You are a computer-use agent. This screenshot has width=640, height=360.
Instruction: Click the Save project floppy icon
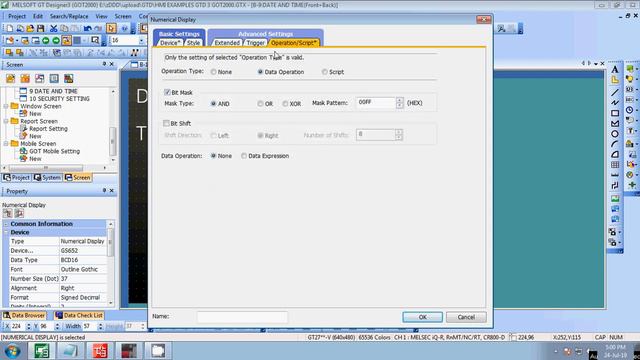tap(40, 29)
